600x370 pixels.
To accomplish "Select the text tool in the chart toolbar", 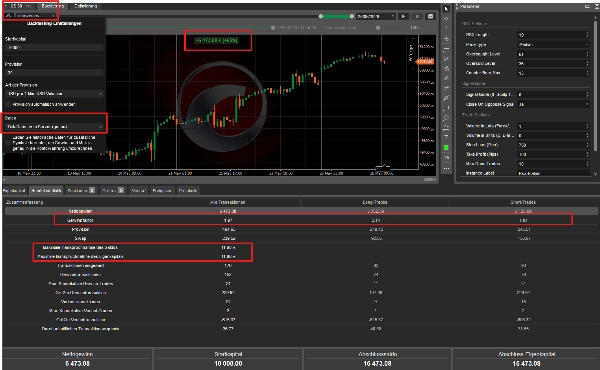I will 446,137.
